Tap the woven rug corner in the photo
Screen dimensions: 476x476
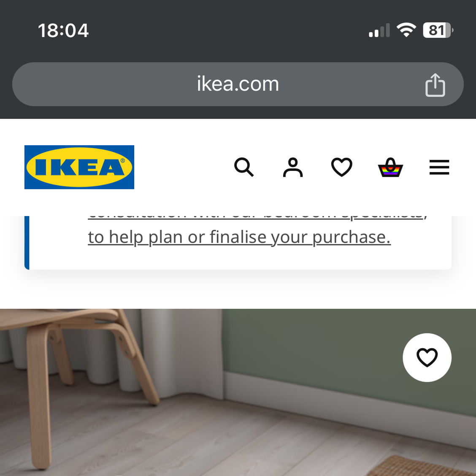422,466
